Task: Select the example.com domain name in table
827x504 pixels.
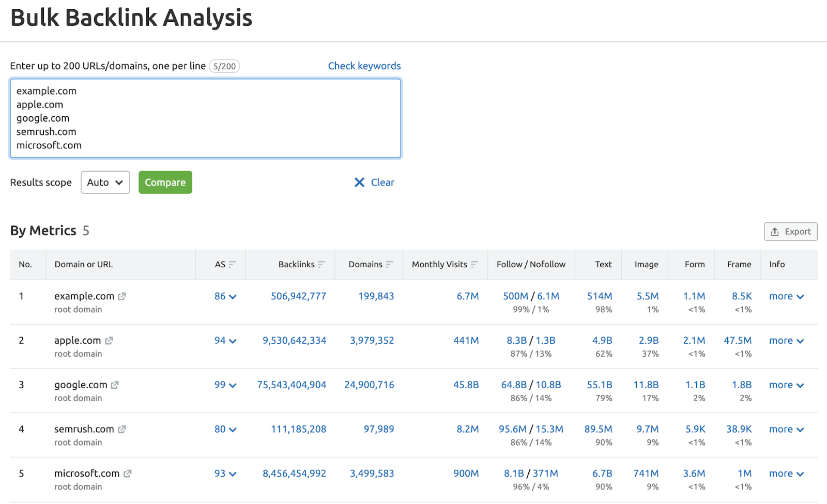Action: [84, 296]
